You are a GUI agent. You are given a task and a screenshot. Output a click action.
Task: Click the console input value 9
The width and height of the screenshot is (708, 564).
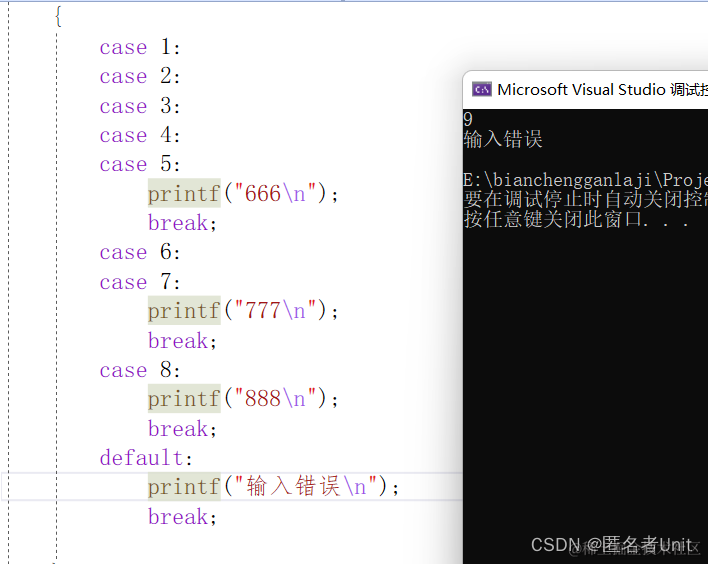(468, 119)
